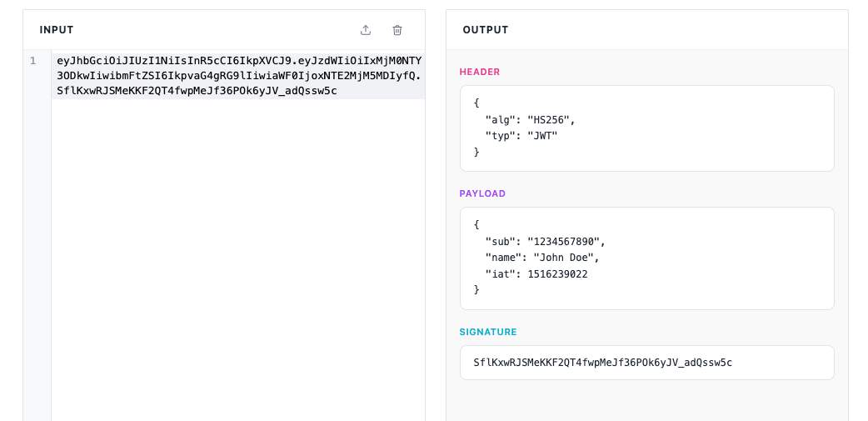Click the opening brace in the payload JSON box
Viewport: 868px width, 421px height.
(476, 225)
